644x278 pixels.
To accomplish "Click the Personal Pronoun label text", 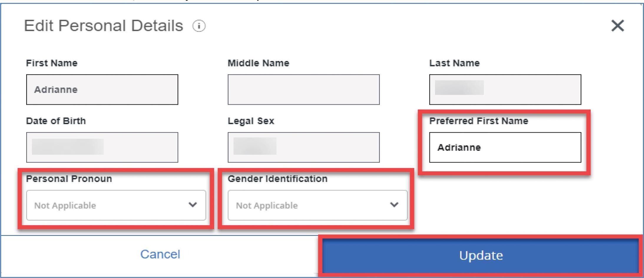I will 69,179.
